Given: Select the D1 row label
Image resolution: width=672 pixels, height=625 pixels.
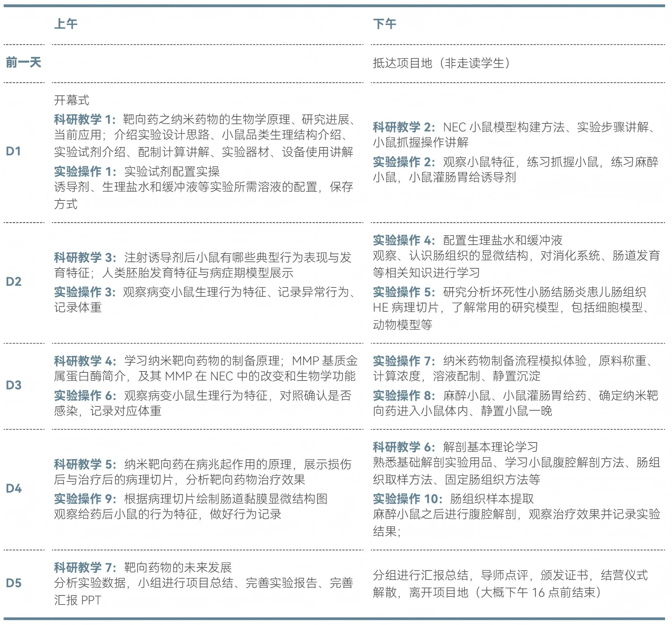Looking at the screenshot, I should click(13, 152).
